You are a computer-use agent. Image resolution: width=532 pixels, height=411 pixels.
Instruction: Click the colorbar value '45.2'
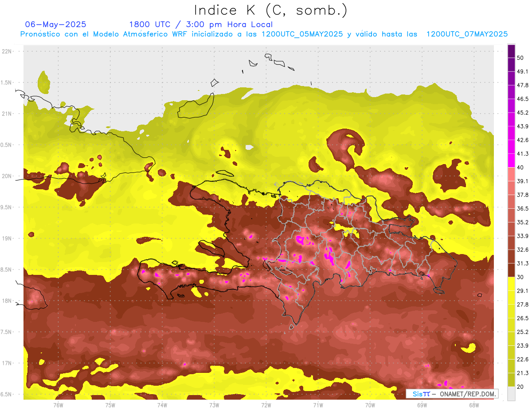point(522,113)
